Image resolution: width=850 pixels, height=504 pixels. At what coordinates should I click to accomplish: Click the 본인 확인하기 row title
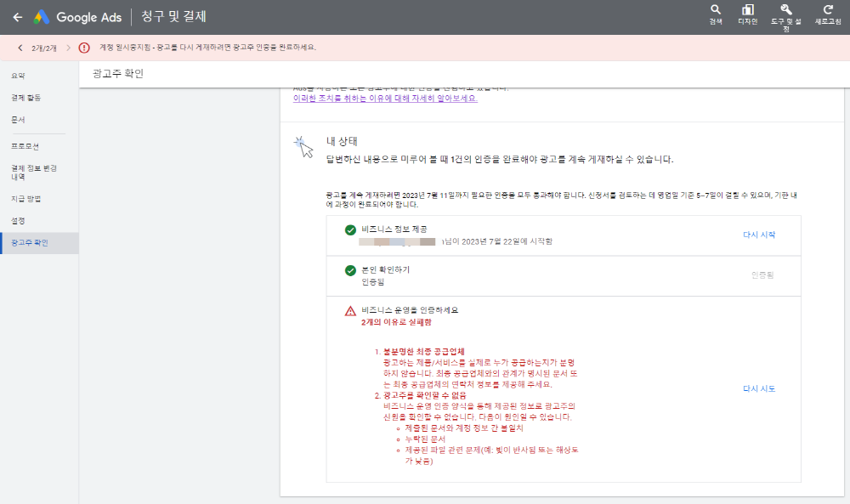[385, 270]
